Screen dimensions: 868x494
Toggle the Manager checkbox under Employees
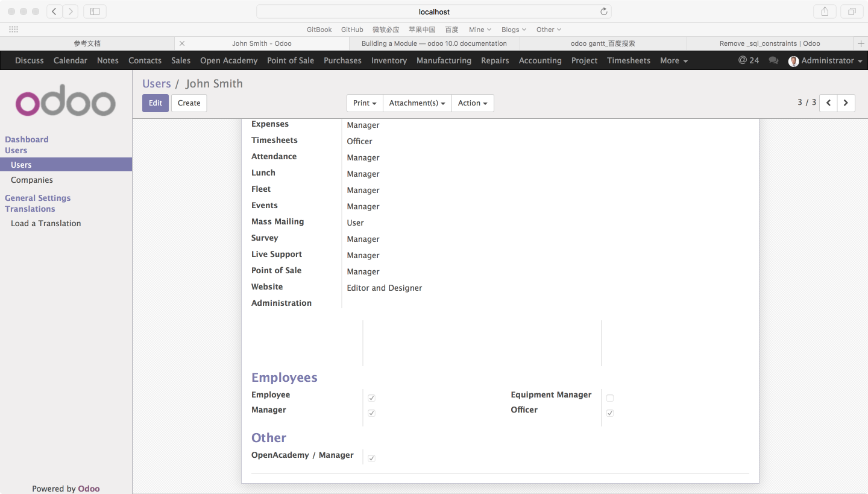[x=372, y=413]
